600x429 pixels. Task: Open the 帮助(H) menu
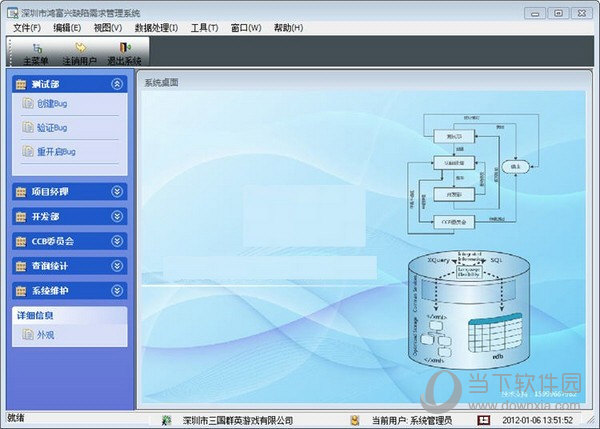pyautogui.click(x=290, y=27)
